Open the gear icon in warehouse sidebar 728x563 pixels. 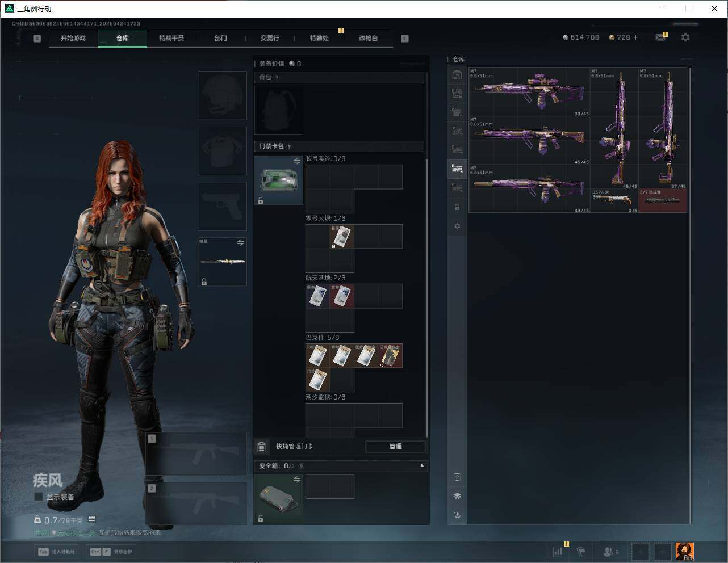point(457,226)
